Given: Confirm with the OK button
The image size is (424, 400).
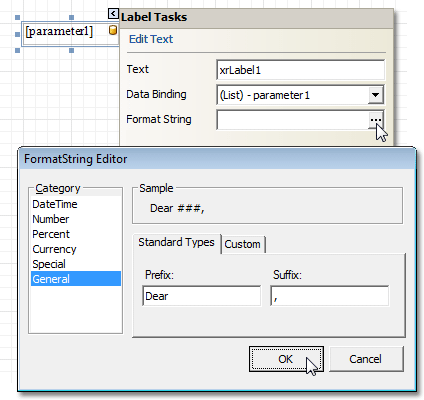Looking at the screenshot, I should pyautogui.click(x=286, y=359).
